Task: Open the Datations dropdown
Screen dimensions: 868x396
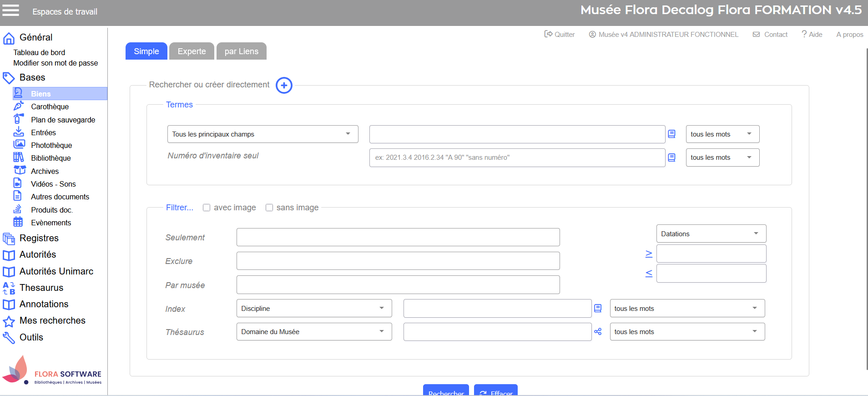Action: (x=711, y=234)
